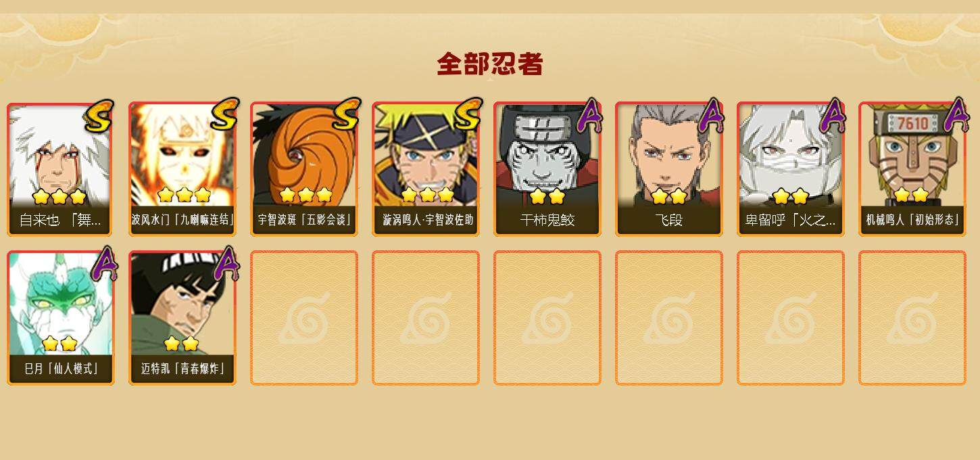
Task: Click A rank badge on 迈特凯 card
Action: coord(226,264)
